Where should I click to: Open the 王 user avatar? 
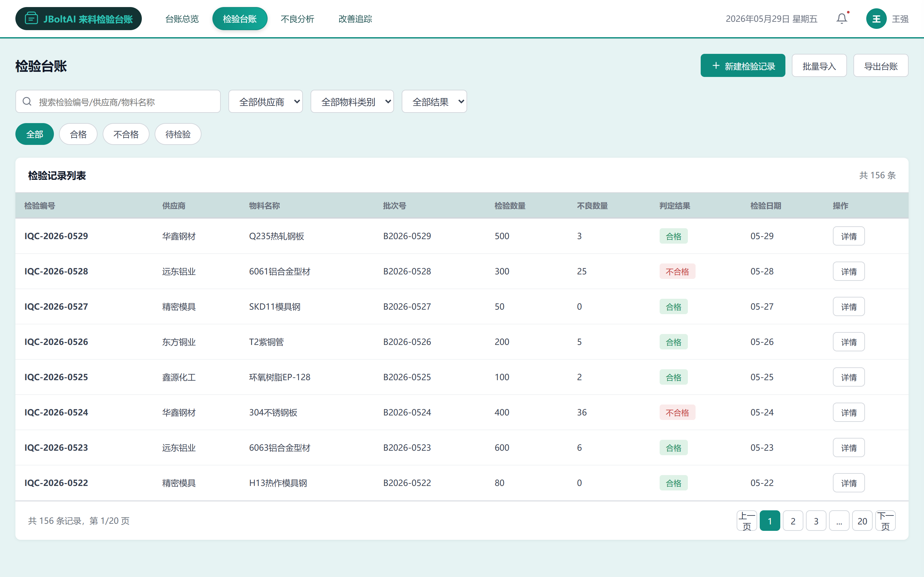click(x=876, y=19)
